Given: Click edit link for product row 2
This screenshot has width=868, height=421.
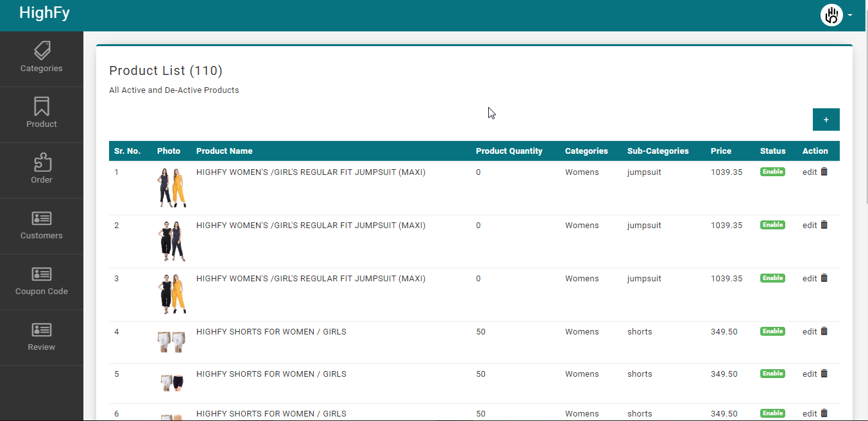Looking at the screenshot, I should pyautogui.click(x=810, y=226).
